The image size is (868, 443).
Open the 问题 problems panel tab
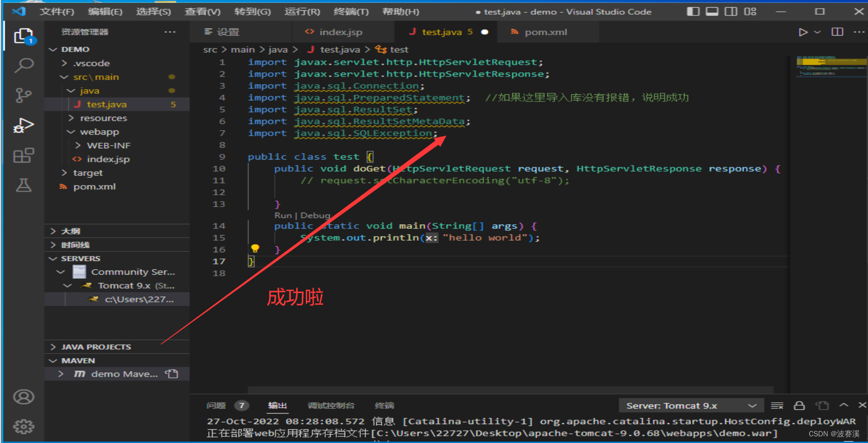[216, 406]
